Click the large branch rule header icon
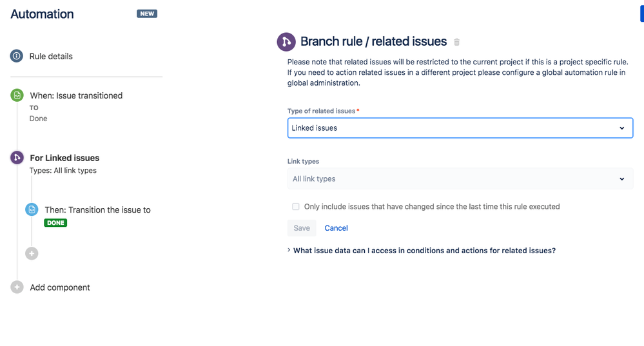This screenshot has height=346, width=644. point(286,42)
